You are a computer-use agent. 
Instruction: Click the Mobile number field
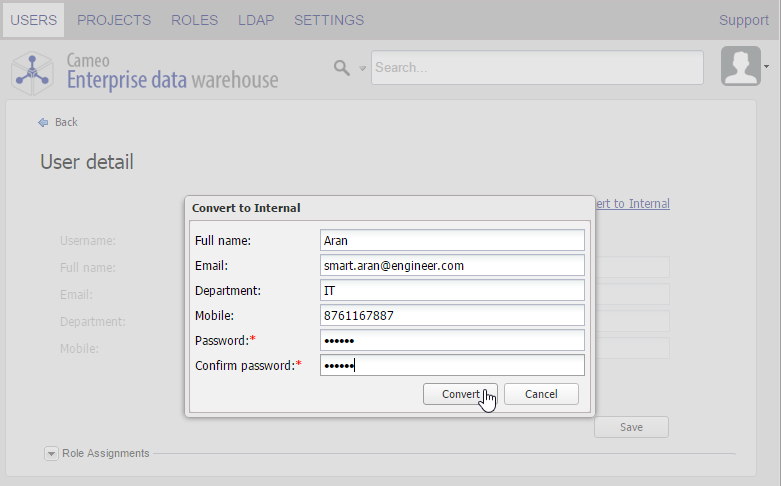coord(452,315)
